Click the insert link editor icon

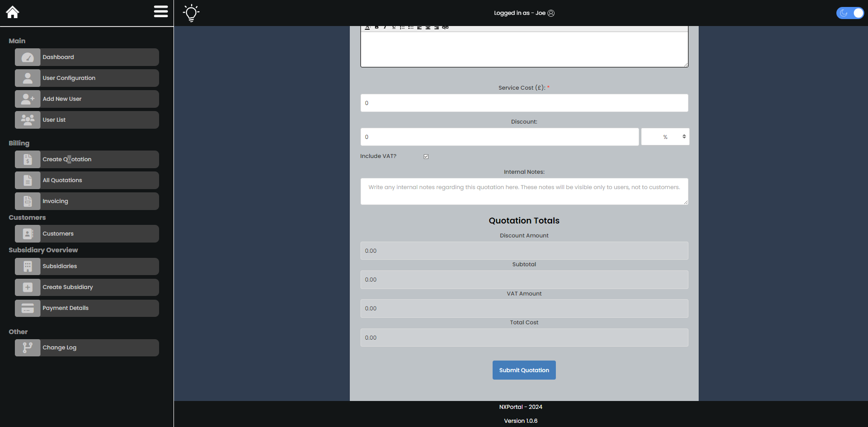pyautogui.click(x=445, y=27)
